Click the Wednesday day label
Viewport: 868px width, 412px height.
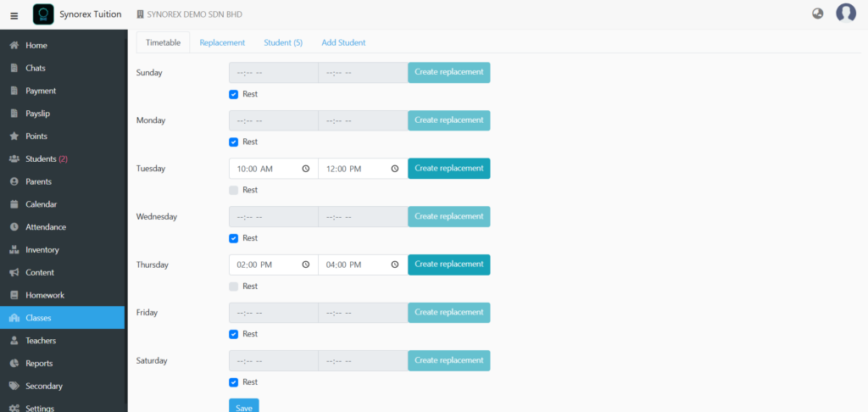coord(157,216)
